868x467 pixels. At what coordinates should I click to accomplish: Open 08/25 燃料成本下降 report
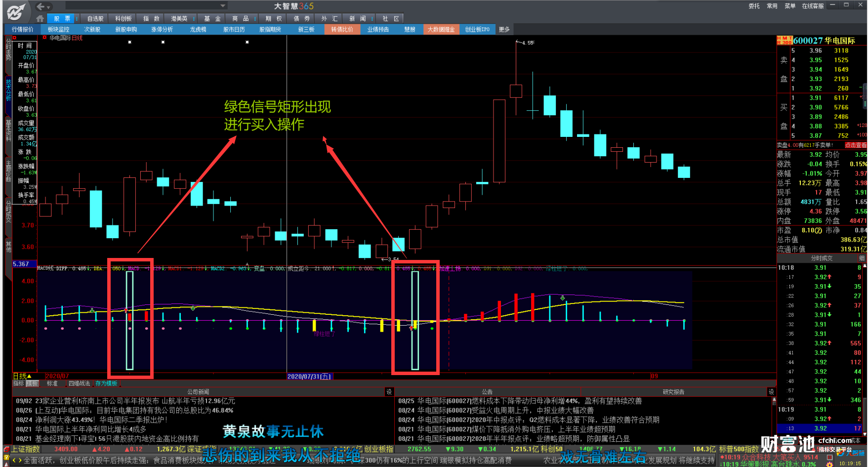[520, 401]
